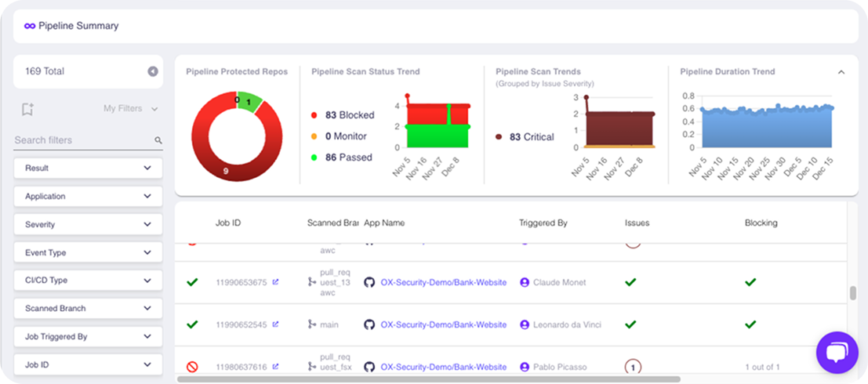
Task: Click GitHub icon in Claude Monet row
Action: point(369,282)
